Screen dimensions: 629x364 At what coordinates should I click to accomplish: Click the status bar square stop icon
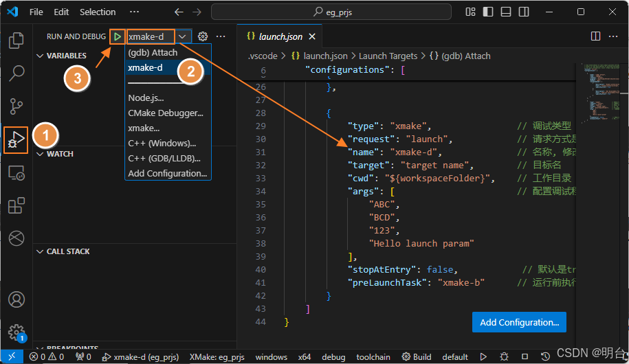click(525, 356)
